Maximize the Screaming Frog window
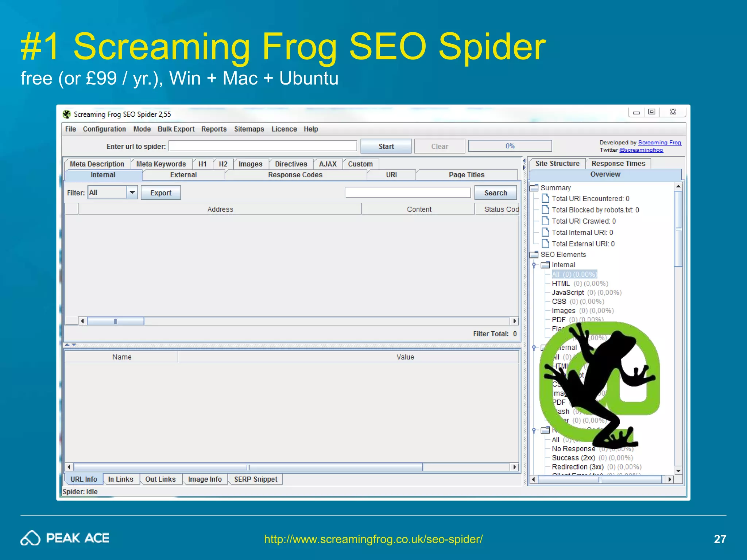Screen dimensions: 747x560 (x=652, y=112)
